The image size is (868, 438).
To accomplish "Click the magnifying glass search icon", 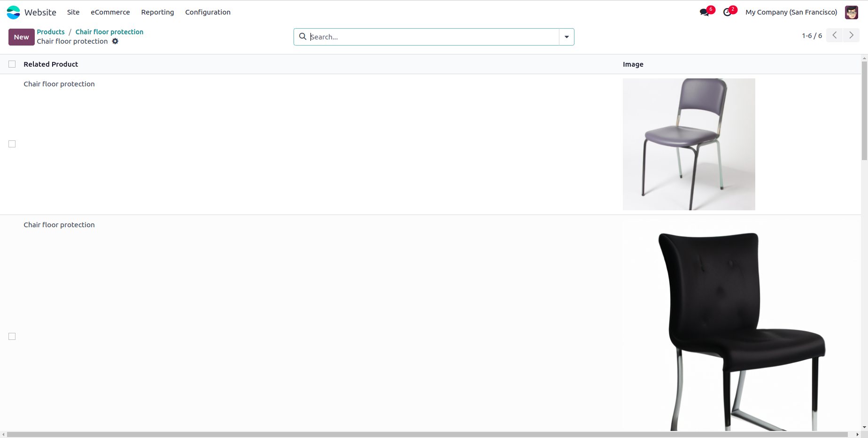I will [x=303, y=37].
